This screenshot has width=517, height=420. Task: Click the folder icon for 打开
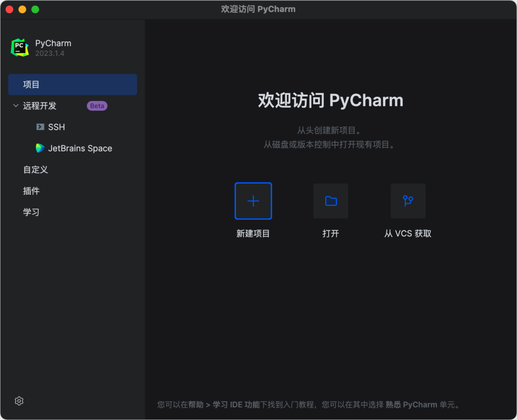pos(330,201)
